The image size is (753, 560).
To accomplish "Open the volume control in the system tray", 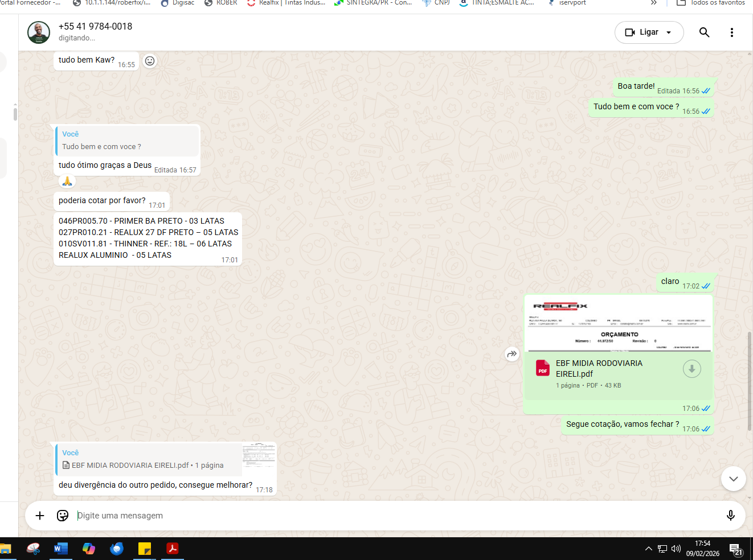I will click(x=676, y=549).
